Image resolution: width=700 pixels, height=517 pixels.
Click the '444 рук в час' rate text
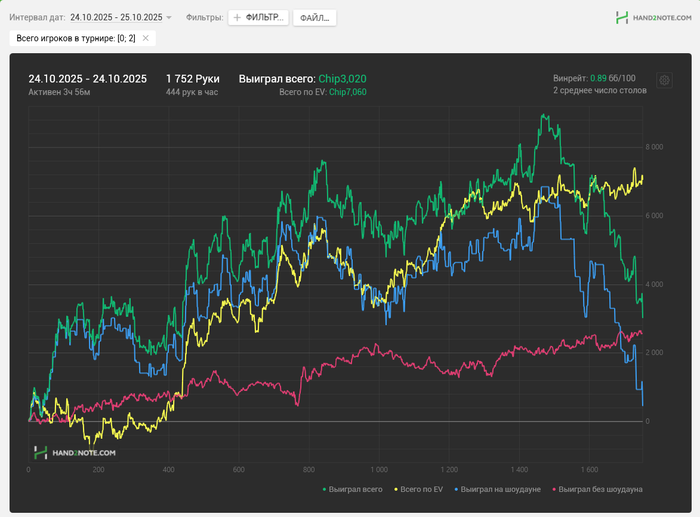(192, 92)
